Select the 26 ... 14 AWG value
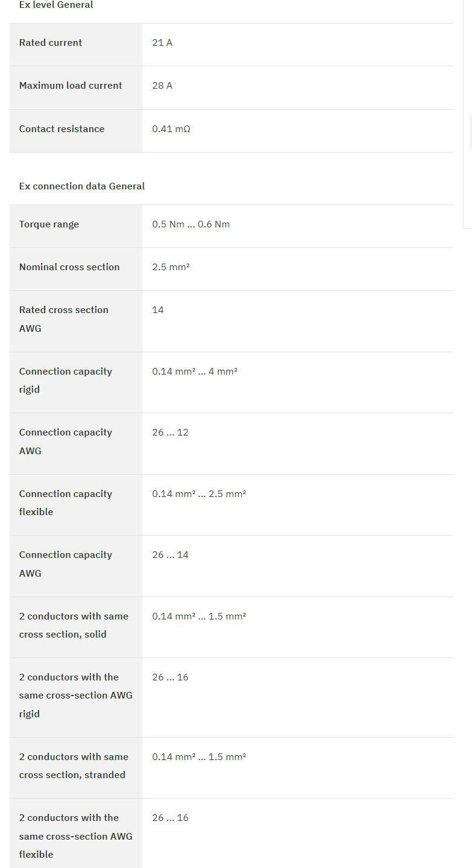 pyautogui.click(x=170, y=555)
